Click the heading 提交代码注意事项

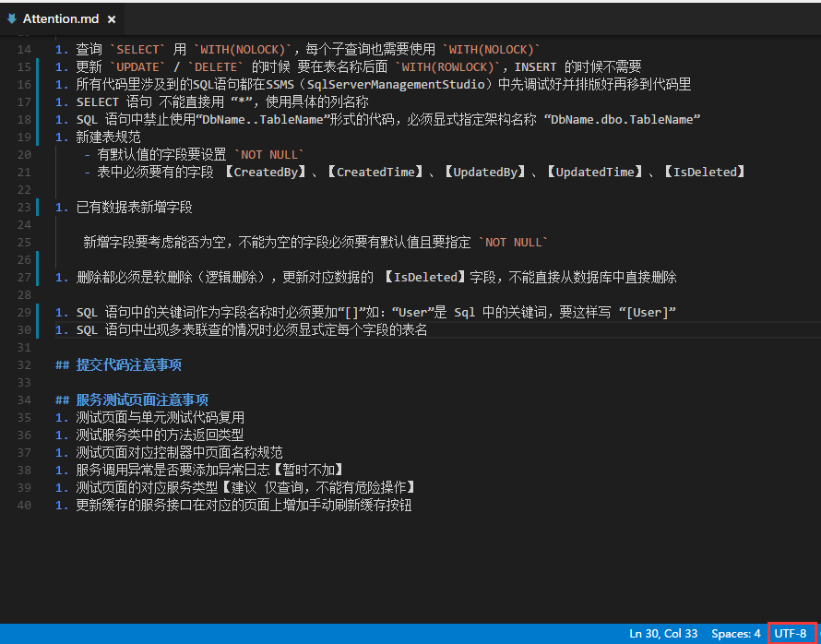coord(128,364)
